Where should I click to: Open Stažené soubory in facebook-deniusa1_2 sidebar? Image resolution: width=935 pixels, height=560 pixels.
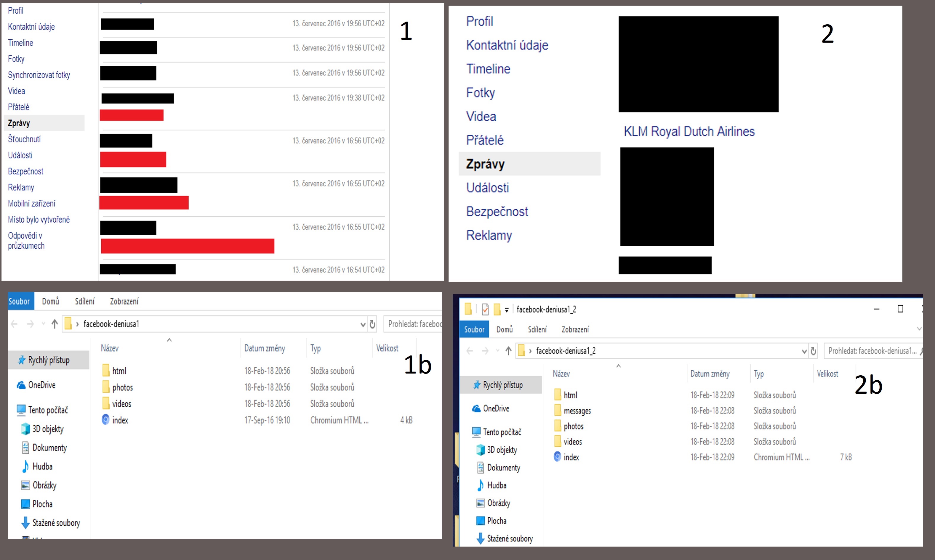click(x=509, y=538)
